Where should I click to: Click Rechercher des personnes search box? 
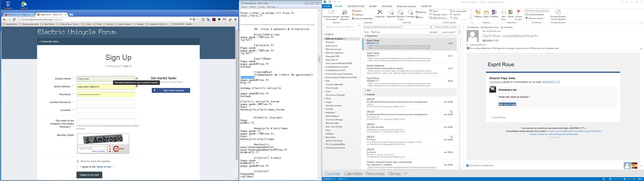tap(537, 11)
